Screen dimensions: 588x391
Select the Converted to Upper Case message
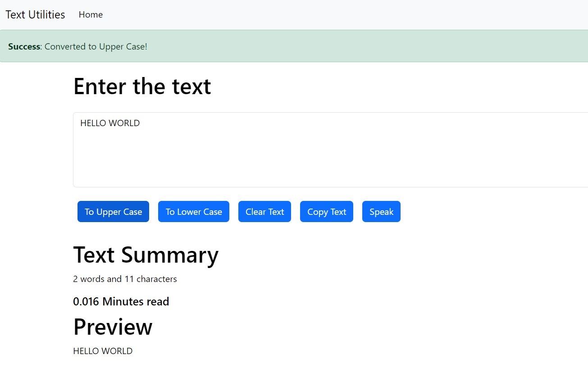pos(96,47)
